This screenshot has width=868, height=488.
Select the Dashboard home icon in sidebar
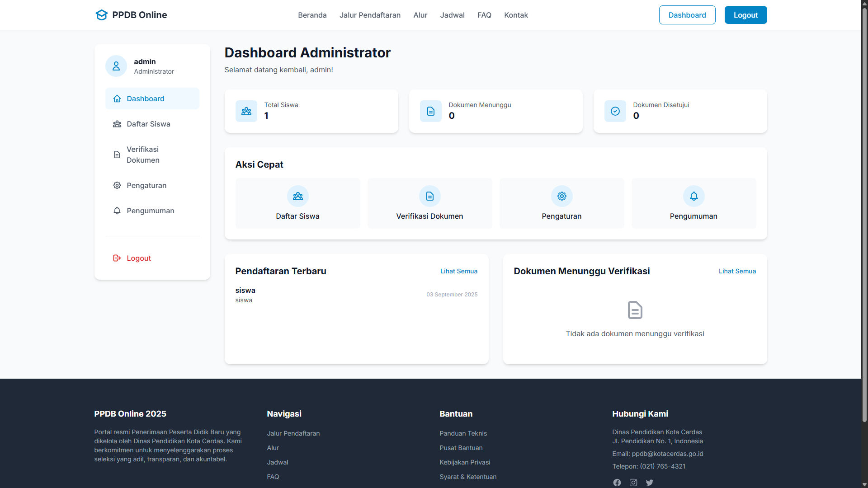pyautogui.click(x=117, y=99)
